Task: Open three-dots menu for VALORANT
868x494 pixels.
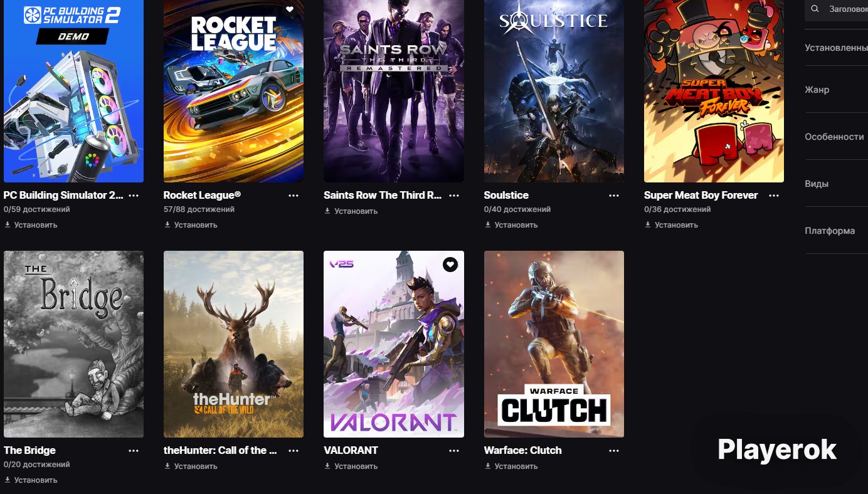Action: (x=454, y=451)
